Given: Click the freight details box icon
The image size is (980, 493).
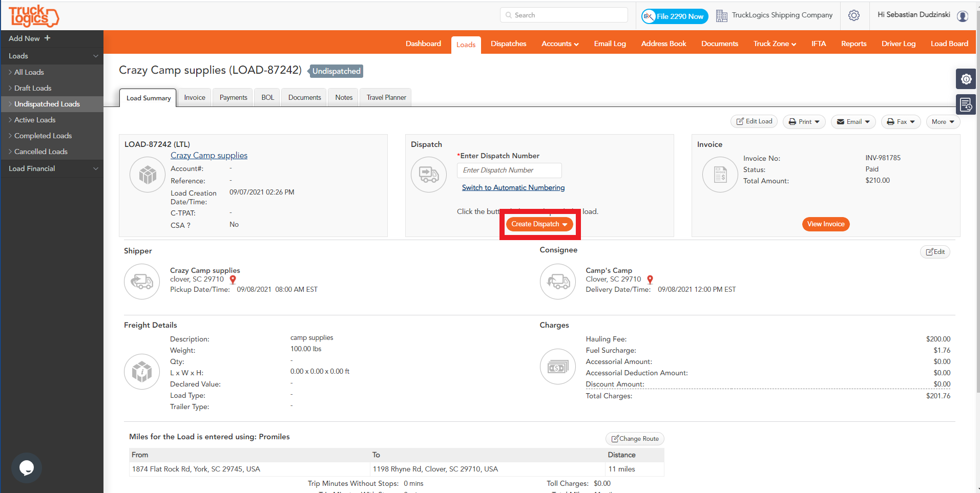Looking at the screenshot, I should (142, 372).
